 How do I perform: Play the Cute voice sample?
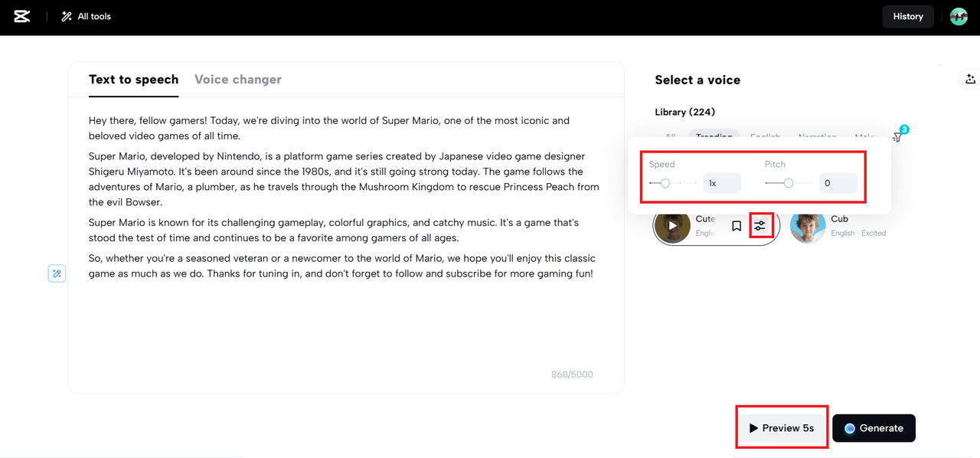(673, 227)
